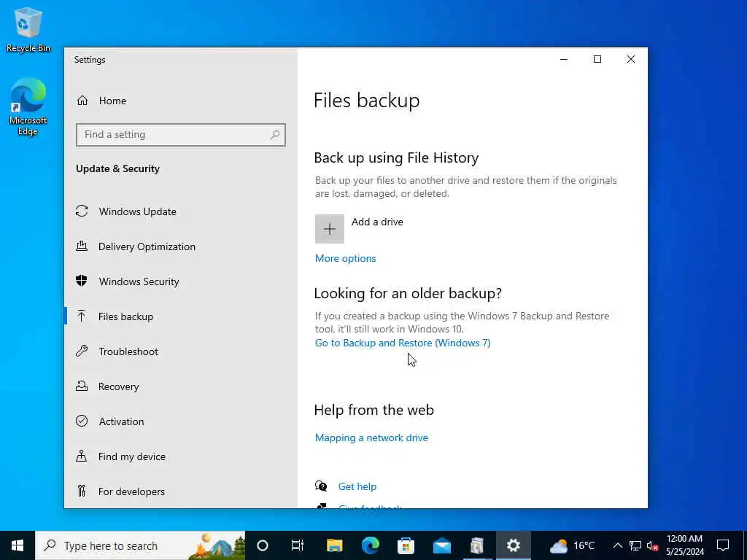Open Task View from the taskbar
Image resolution: width=747 pixels, height=560 pixels.
[x=298, y=545]
